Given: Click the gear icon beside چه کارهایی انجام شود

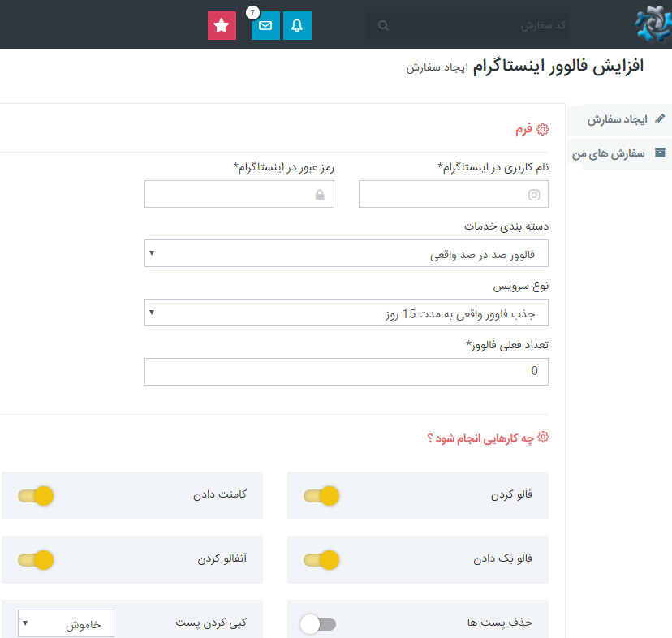Looking at the screenshot, I should [543, 437].
